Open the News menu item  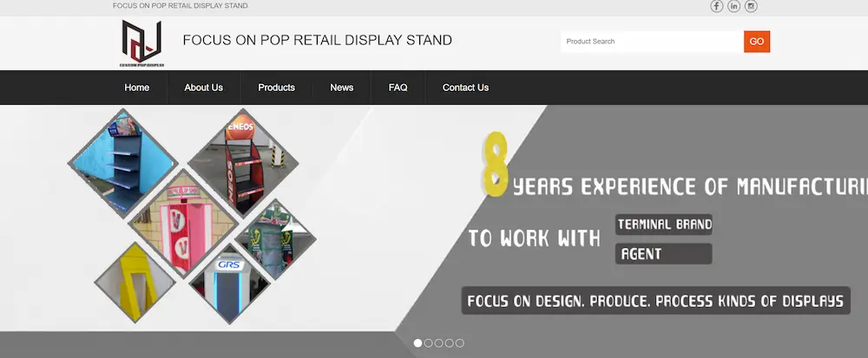click(x=341, y=88)
